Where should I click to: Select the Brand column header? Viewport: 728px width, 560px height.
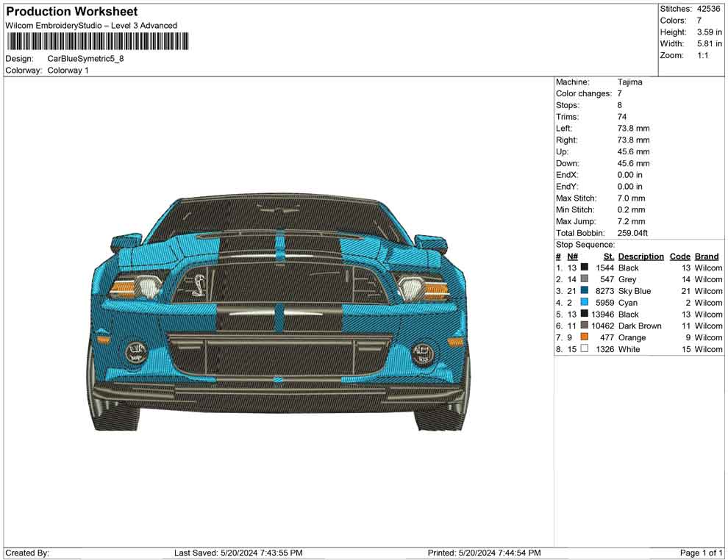click(706, 256)
